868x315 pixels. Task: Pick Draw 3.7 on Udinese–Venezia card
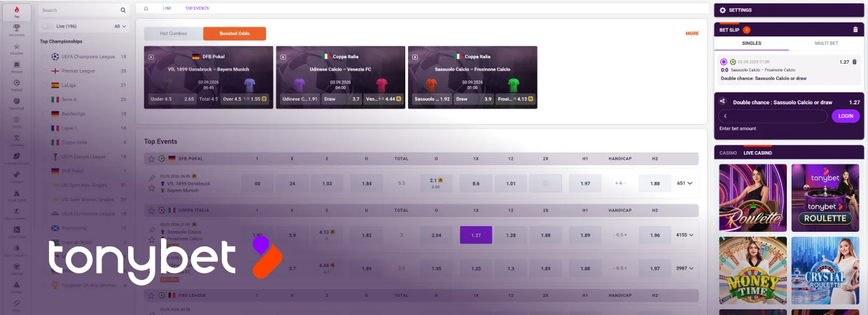(x=342, y=99)
